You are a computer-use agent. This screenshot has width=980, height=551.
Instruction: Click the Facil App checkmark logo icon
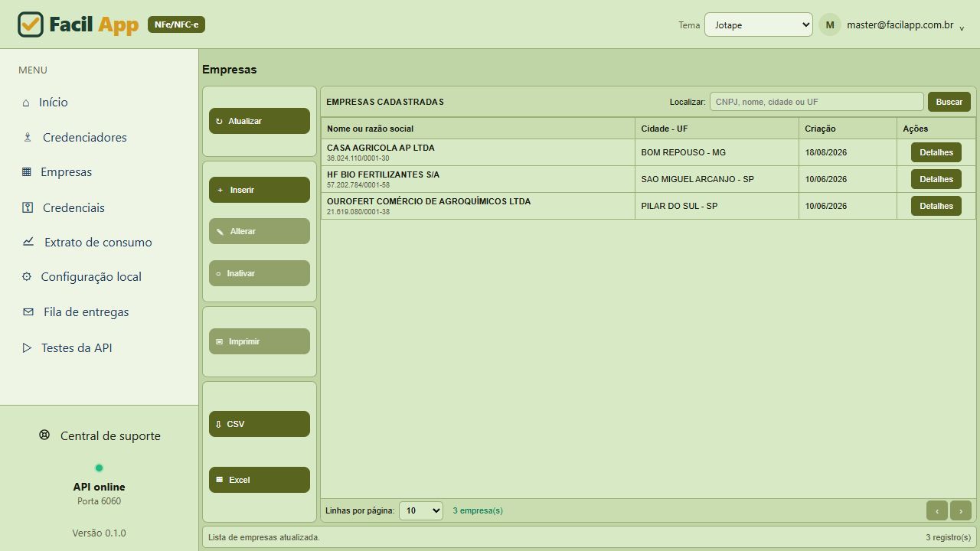[x=31, y=24]
